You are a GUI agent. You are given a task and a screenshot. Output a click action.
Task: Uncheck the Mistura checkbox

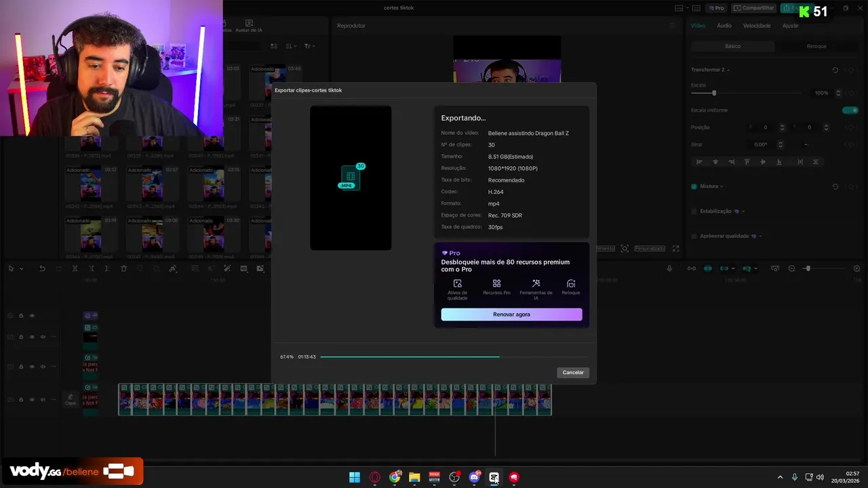click(x=694, y=186)
